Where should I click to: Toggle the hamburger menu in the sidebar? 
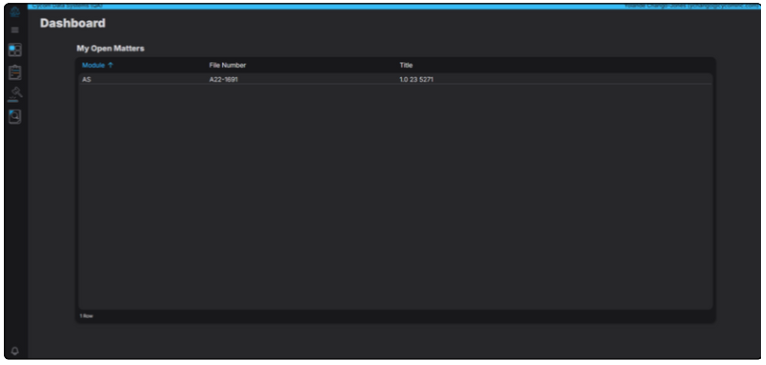[x=15, y=30]
